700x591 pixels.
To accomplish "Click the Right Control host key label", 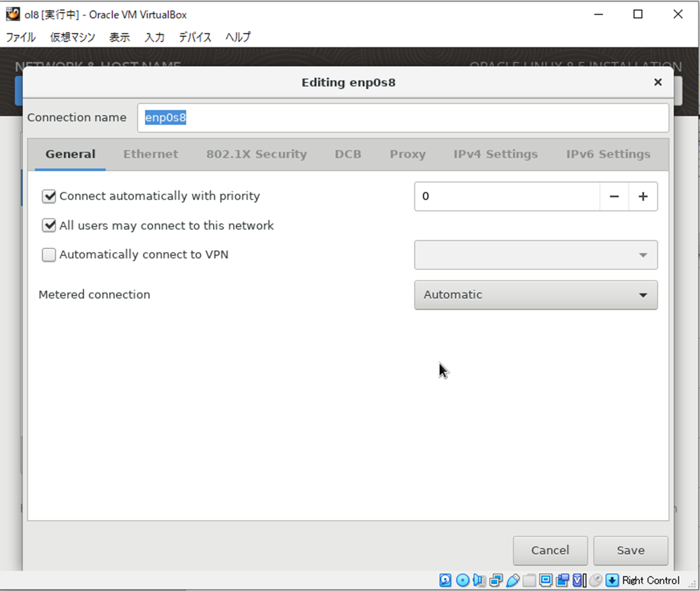I will click(651, 580).
